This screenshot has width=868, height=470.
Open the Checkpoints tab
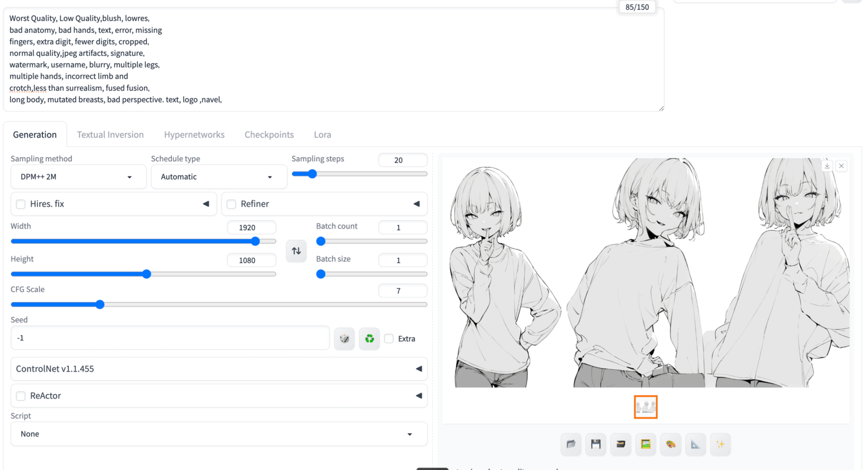pos(269,134)
